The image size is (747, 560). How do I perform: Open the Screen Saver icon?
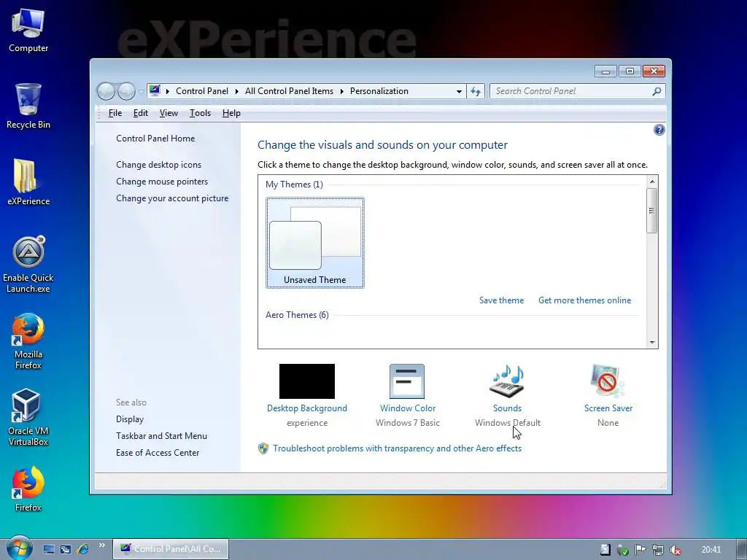click(608, 381)
